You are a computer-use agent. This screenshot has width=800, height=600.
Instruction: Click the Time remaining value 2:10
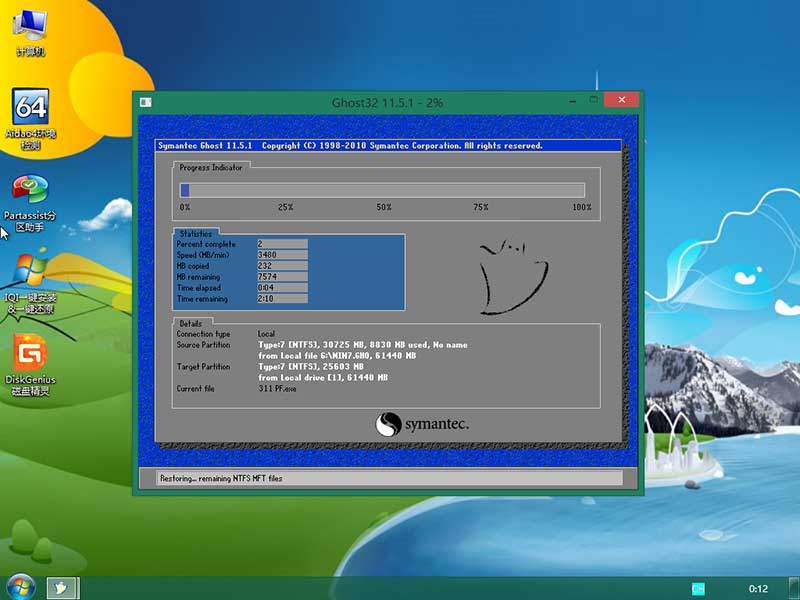[x=282, y=298]
